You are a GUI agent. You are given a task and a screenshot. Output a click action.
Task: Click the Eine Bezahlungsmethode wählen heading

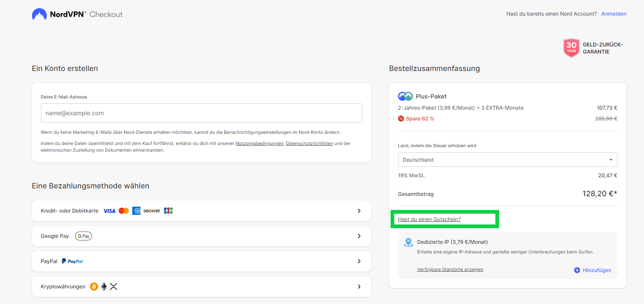pos(91,186)
